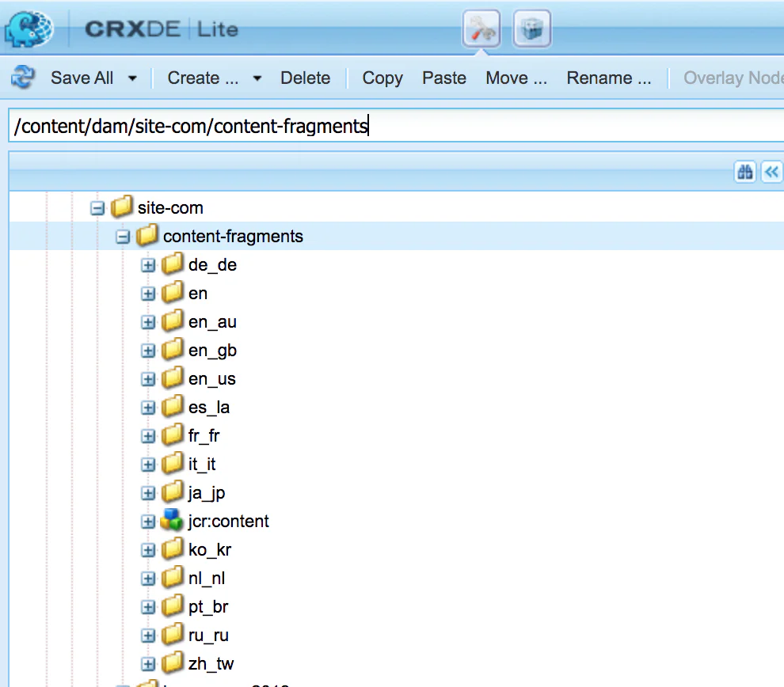
Task: Expand the es_la node
Action: pos(148,408)
